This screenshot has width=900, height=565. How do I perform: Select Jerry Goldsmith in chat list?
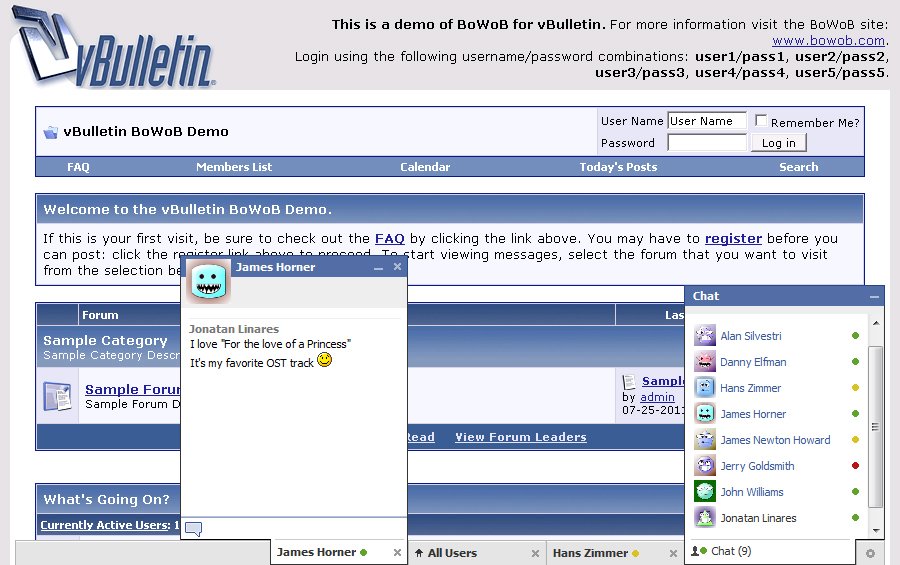pyautogui.click(x=757, y=466)
